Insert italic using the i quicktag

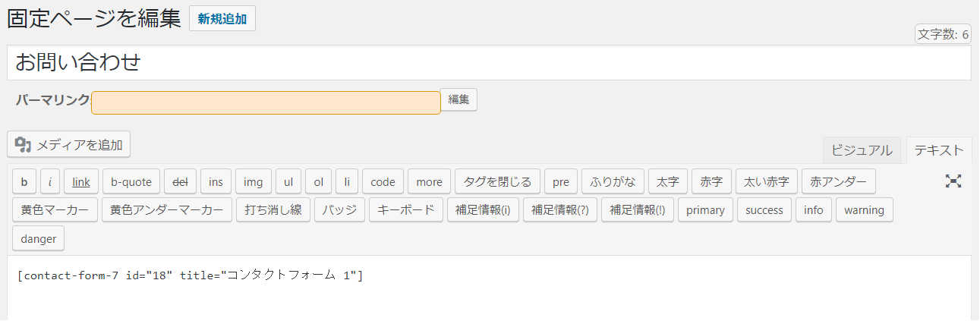click(50, 182)
